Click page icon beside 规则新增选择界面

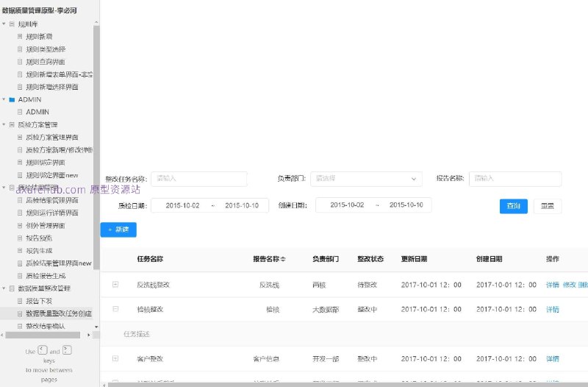tap(20, 87)
